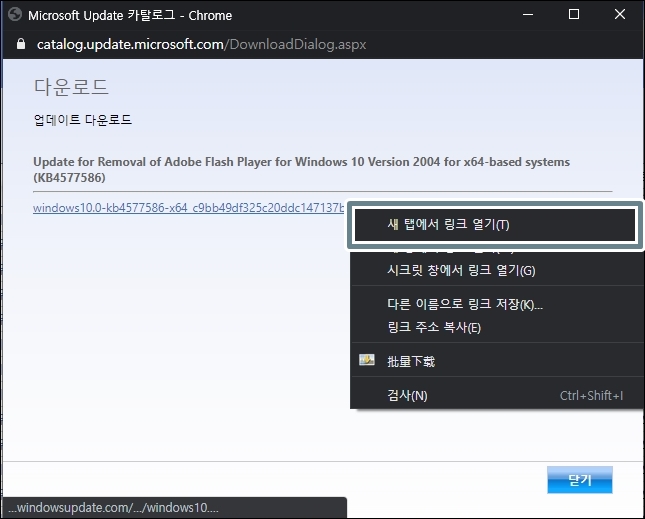645x519 pixels.
Task: Click the 批量下载 extension icon
Action: [367, 360]
